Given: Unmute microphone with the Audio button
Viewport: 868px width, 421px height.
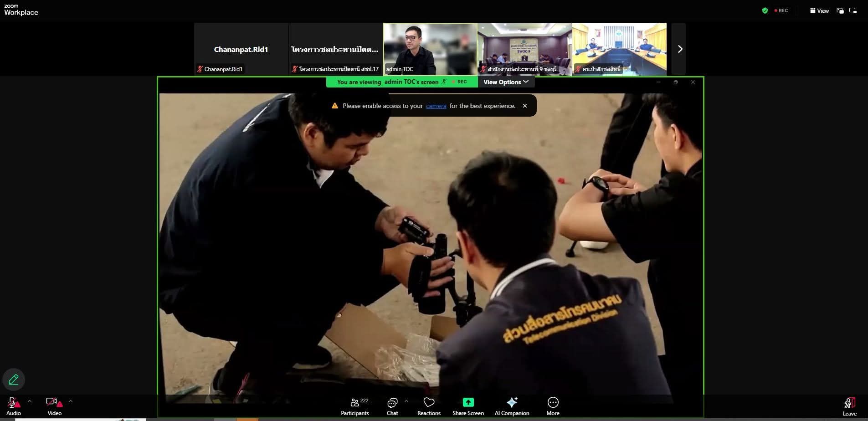Looking at the screenshot, I should (13, 406).
